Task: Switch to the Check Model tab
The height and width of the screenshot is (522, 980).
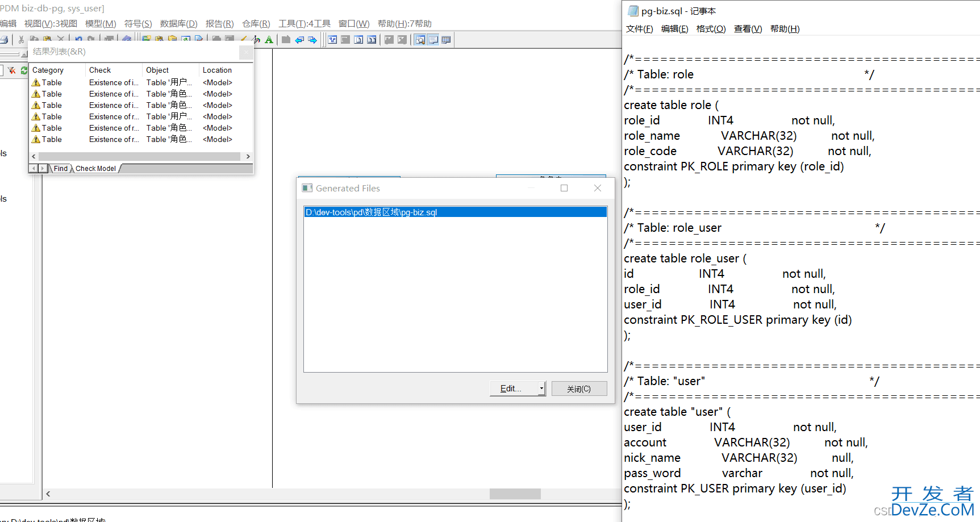Action: click(x=95, y=169)
